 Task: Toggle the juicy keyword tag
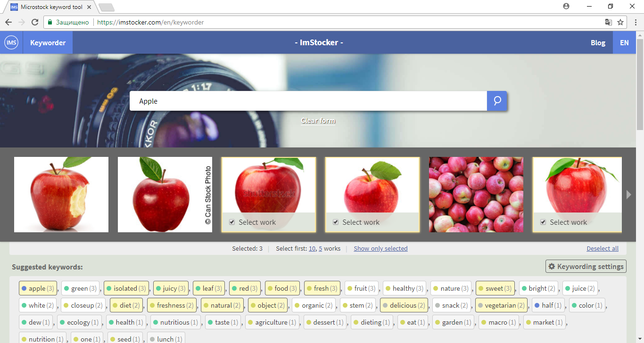click(x=171, y=288)
